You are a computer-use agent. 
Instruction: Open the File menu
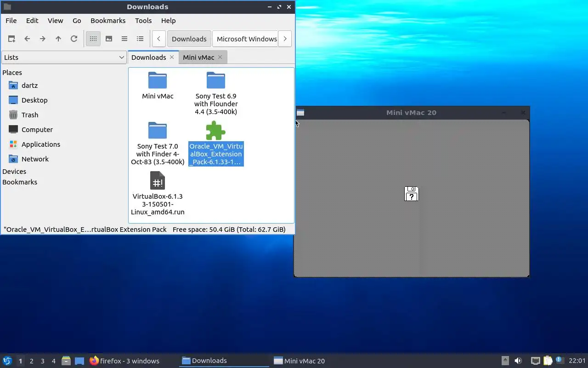11,21
